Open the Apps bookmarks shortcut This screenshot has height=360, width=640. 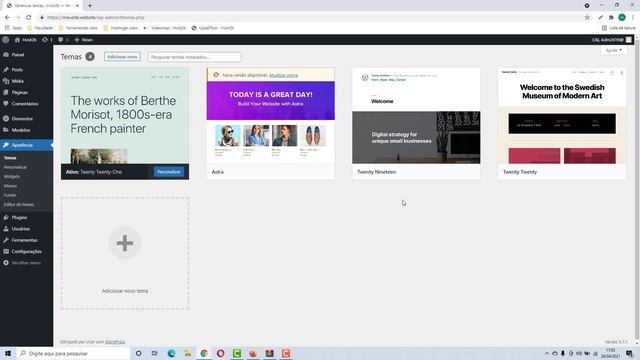13,28
